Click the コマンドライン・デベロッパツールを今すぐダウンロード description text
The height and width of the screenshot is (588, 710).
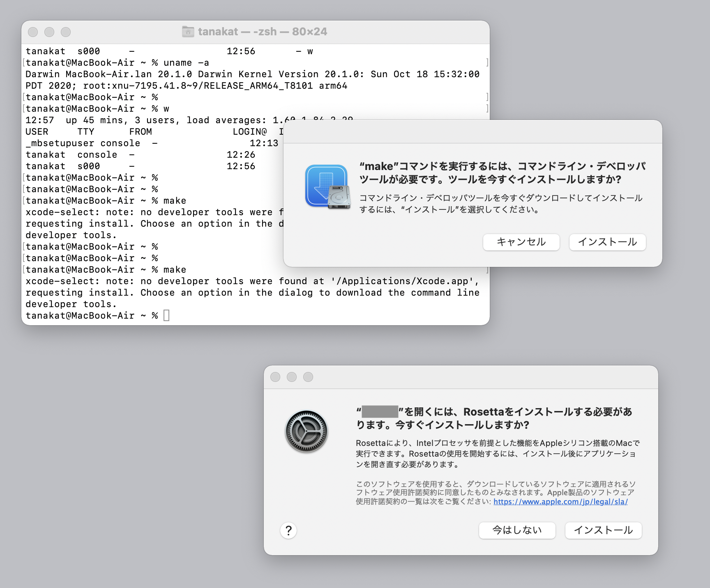click(501, 204)
